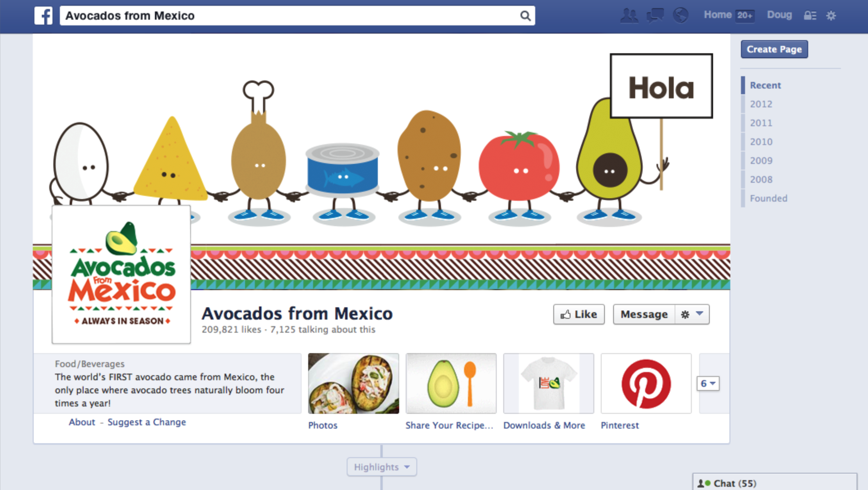Click the Message button
Image resolution: width=868 pixels, height=490 pixels.
pos(644,314)
